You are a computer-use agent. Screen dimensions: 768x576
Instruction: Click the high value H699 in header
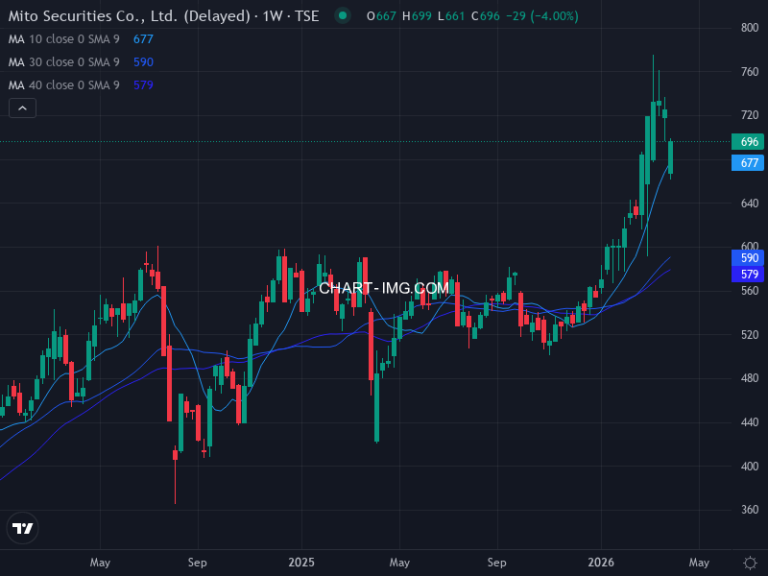click(417, 16)
